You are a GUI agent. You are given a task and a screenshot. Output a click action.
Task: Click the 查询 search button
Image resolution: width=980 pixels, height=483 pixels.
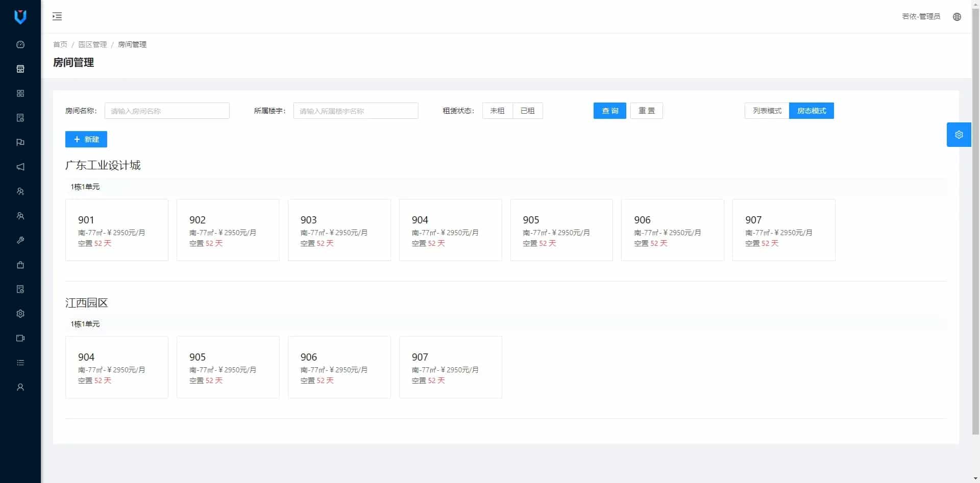pyautogui.click(x=609, y=111)
